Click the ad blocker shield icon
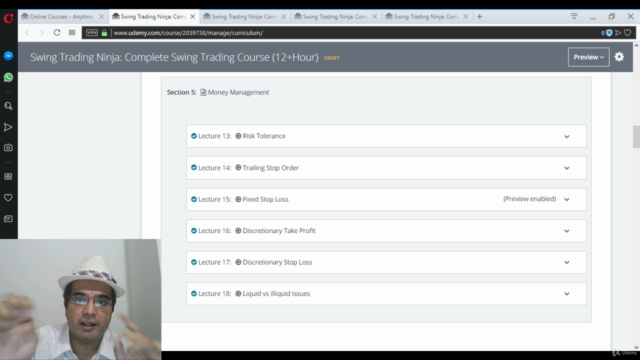Screen dimensions: 640x360 tap(609, 33)
